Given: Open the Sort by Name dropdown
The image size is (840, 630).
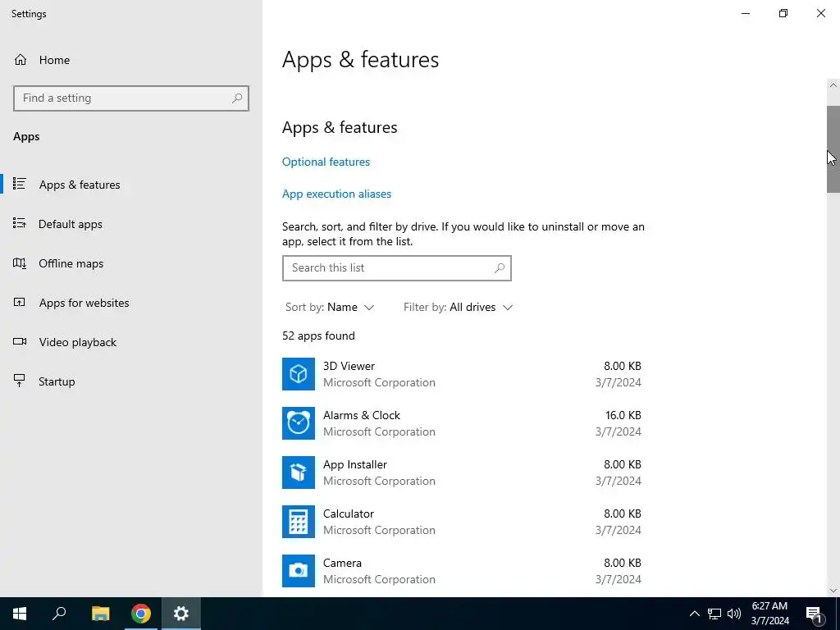Looking at the screenshot, I should [330, 307].
